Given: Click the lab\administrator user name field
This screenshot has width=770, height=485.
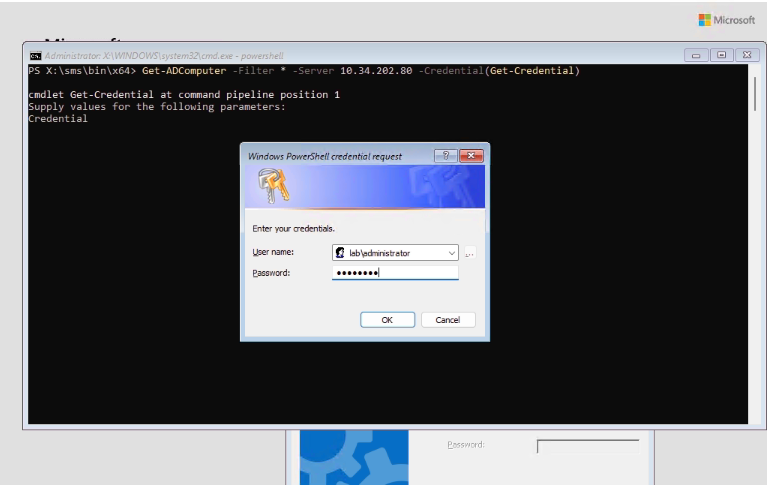Looking at the screenshot, I should pos(395,253).
